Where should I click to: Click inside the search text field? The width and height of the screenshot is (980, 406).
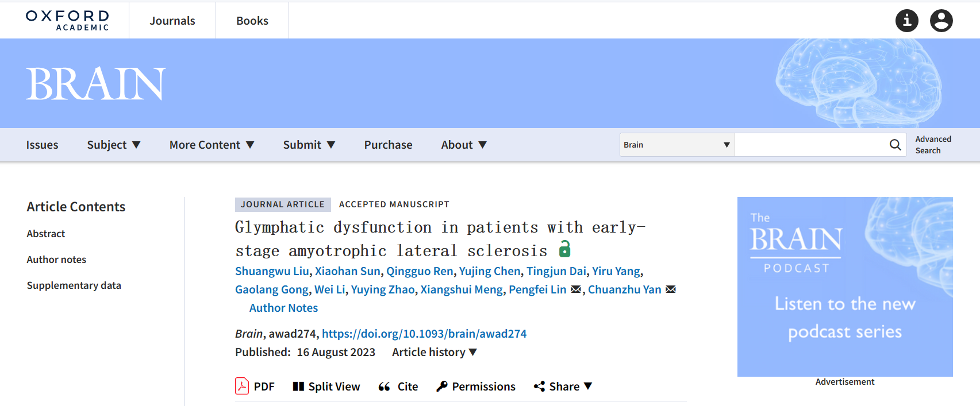[810, 145]
